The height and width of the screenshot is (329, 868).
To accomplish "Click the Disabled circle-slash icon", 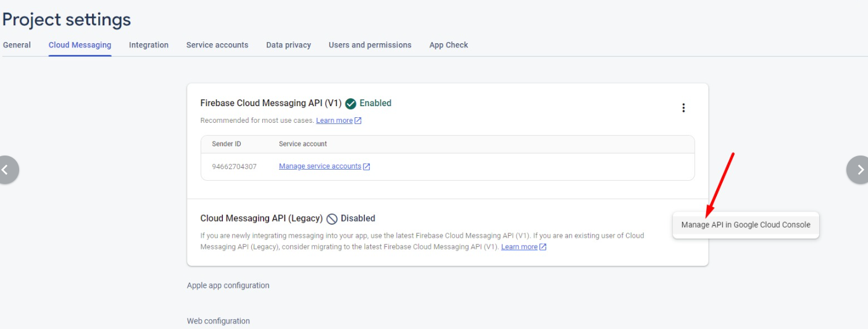I will [x=332, y=219].
